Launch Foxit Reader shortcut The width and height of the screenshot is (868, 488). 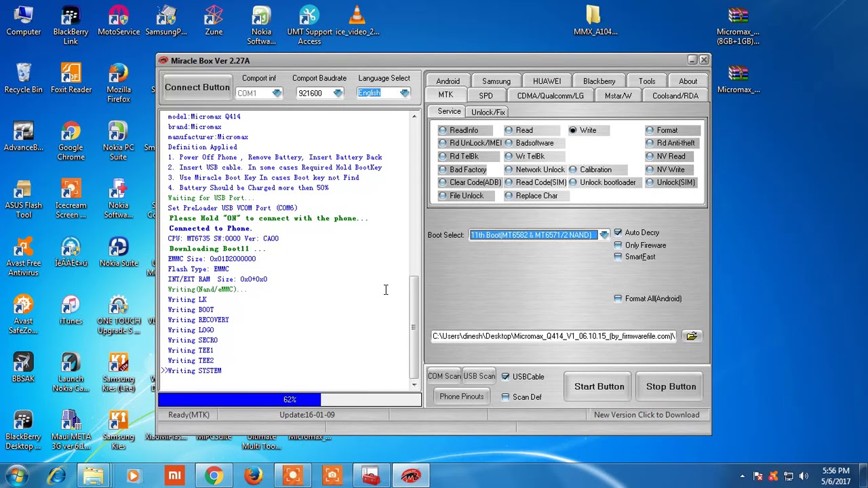point(71,78)
